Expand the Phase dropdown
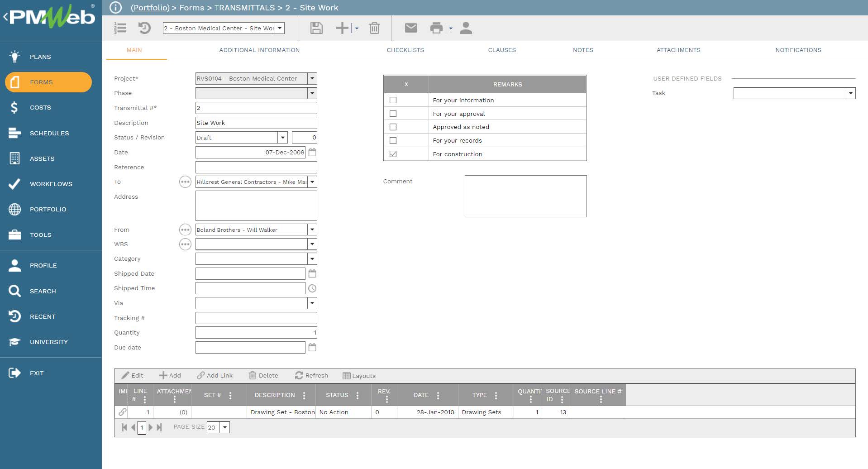 point(312,93)
